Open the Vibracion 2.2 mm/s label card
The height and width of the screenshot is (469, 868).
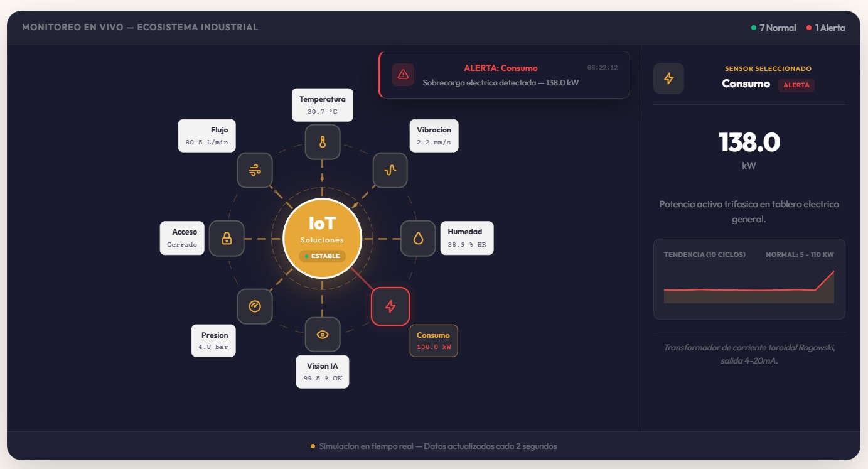[434, 136]
